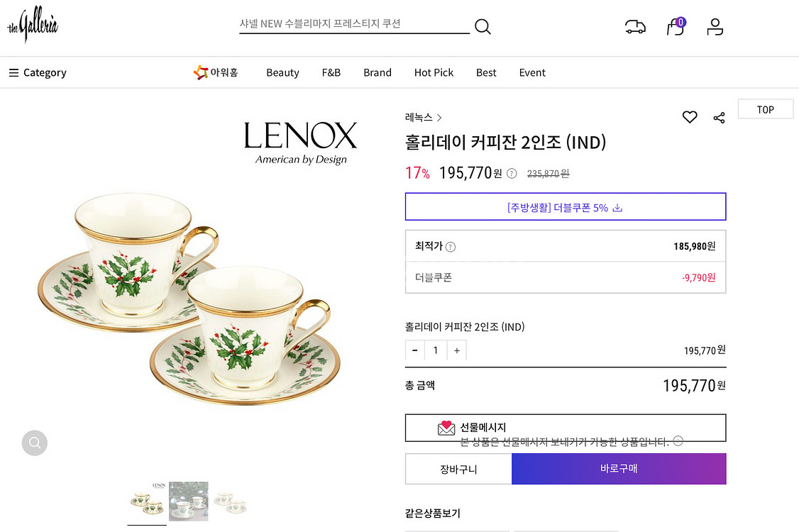This screenshot has height=532, width=799.
Task: Open the delivery tracking truck icon
Action: 635,27
